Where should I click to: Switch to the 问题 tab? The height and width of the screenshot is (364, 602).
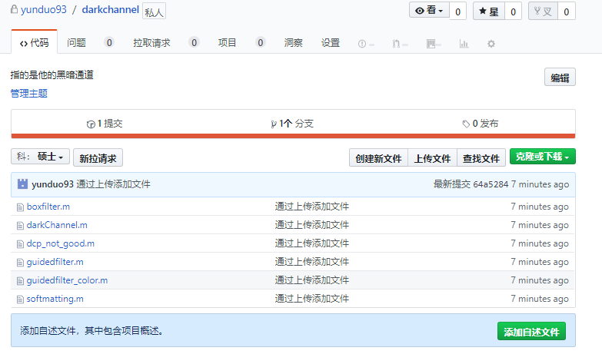point(76,42)
